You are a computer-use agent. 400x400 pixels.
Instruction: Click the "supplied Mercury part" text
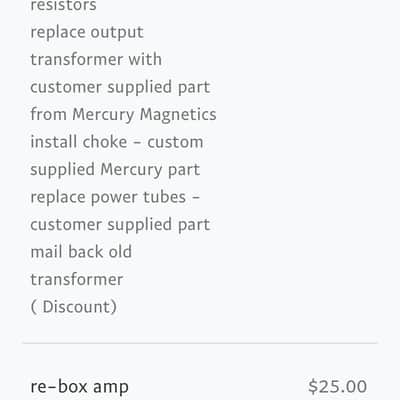[115, 170]
